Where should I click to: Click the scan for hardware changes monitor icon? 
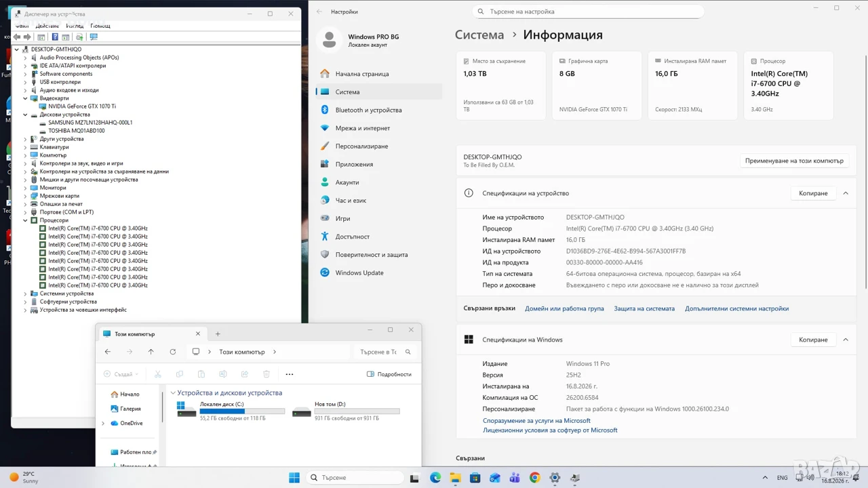tap(94, 37)
